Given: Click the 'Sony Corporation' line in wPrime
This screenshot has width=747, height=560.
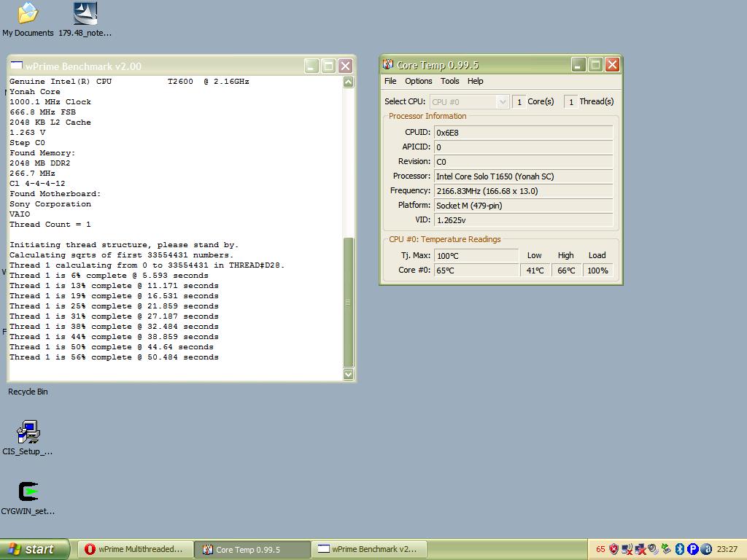Looking at the screenshot, I should pyautogui.click(x=50, y=204).
